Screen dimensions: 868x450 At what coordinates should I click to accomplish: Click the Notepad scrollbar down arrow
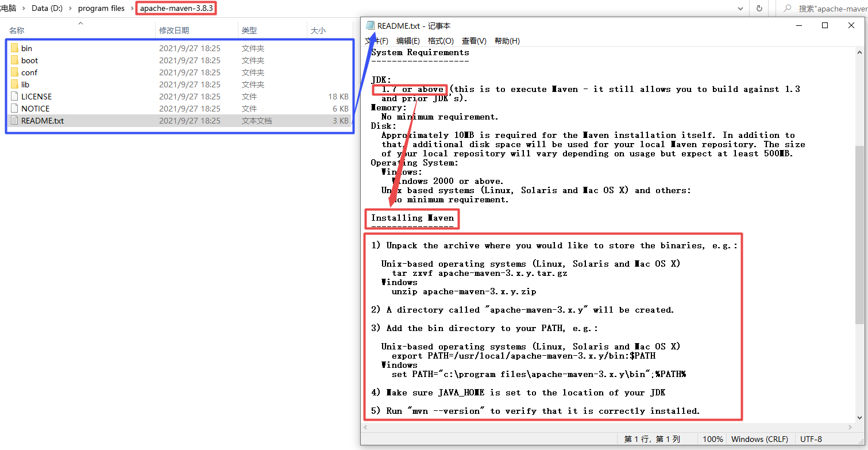click(860, 418)
